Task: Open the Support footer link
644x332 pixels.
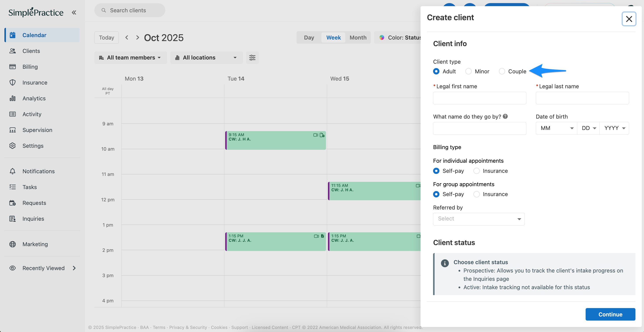Action: coord(239,327)
